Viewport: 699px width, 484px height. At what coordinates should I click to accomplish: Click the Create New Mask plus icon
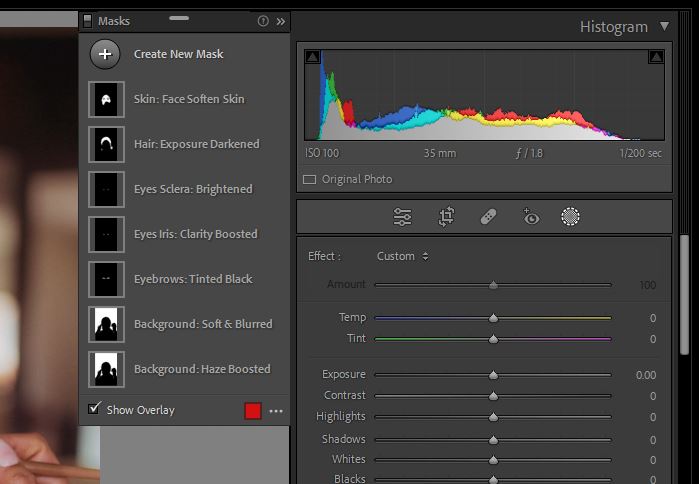coord(105,54)
